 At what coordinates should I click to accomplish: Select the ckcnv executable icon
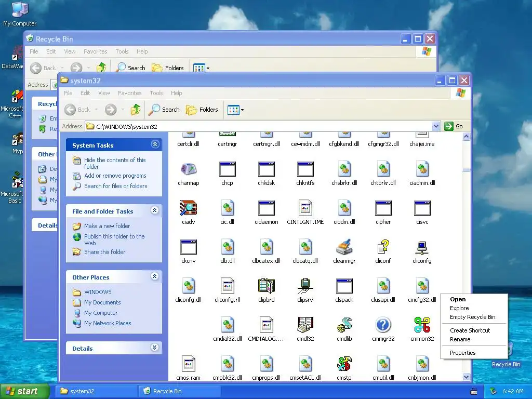click(x=188, y=247)
